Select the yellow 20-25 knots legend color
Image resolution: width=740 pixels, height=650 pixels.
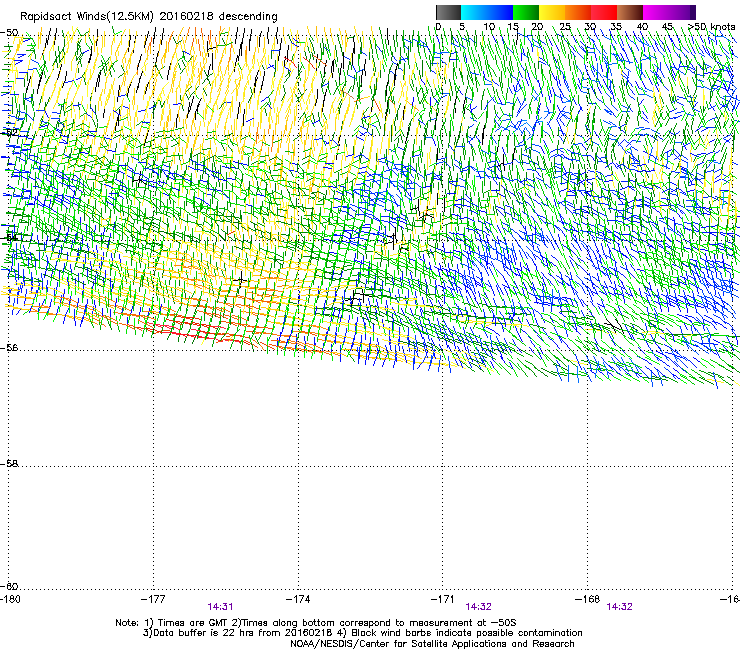pos(552,12)
